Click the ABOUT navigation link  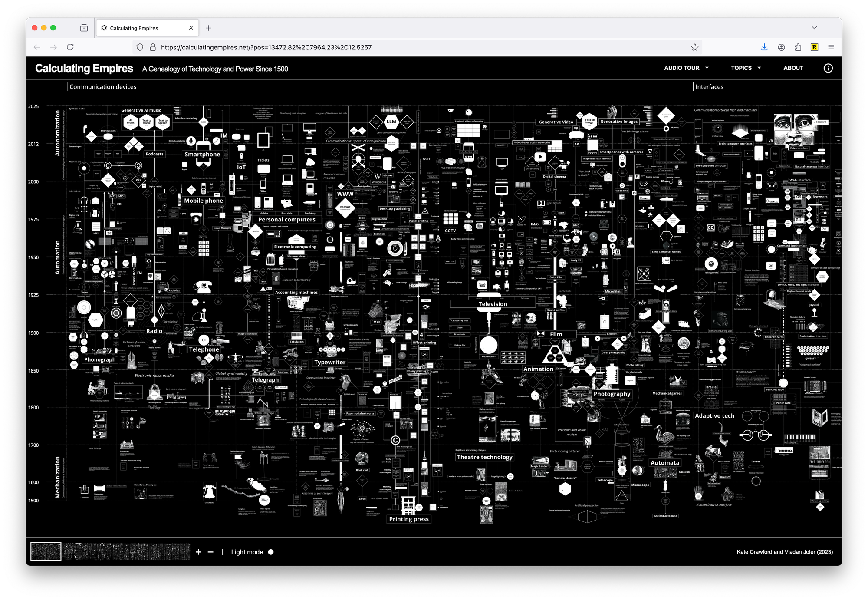[x=793, y=68]
